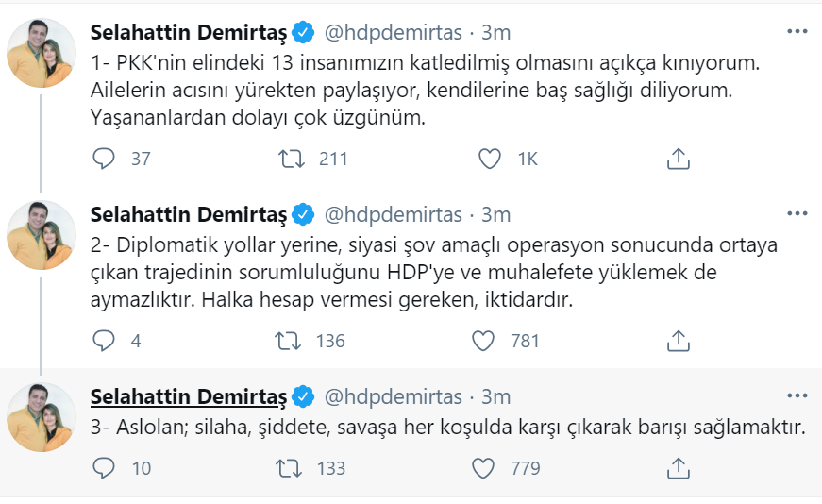Share the first tweet
The height and width of the screenshot is (504, 822).
coord(678,159)
